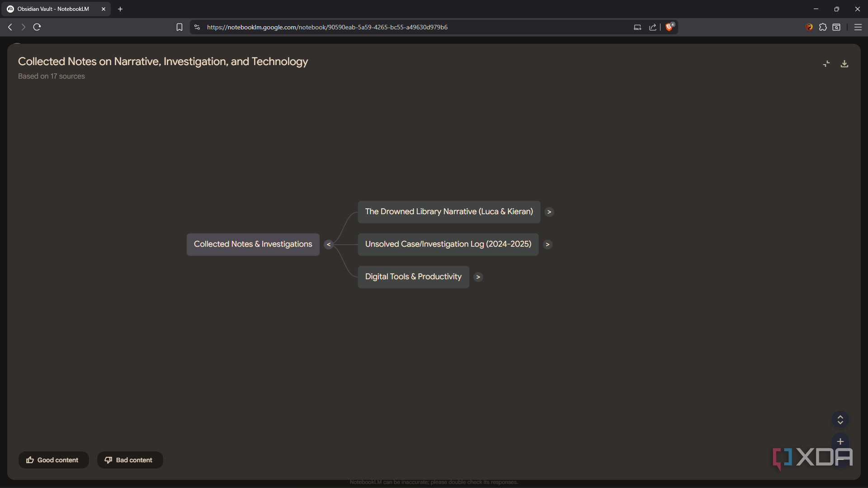Click 'Based on 17 sources' text
868x488 pixels.
click(52, 76)
